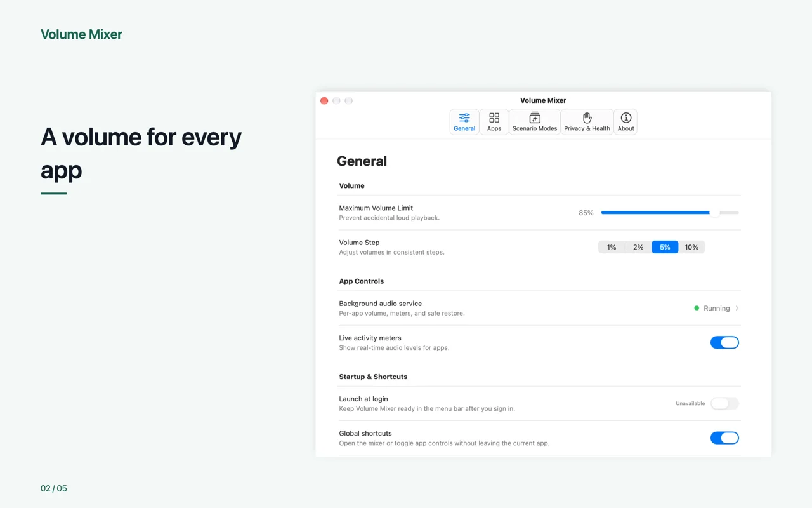Click the Maximum Volume Limit slider track
Screen dimensions: 812x508
point(670,213)
